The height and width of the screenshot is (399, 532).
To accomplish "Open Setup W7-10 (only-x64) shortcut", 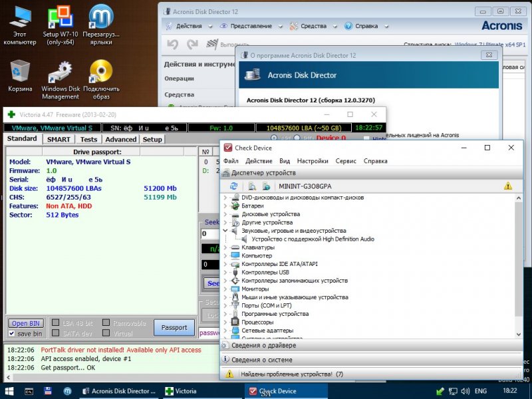I will (x=61, y=25).
